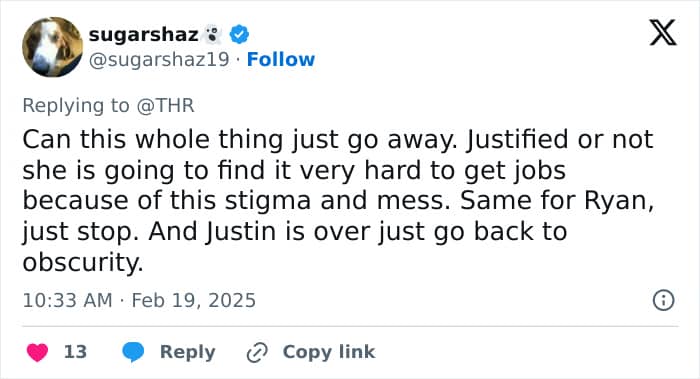
Task: Click the chain link icon
Action: click(x=257, y=353)
